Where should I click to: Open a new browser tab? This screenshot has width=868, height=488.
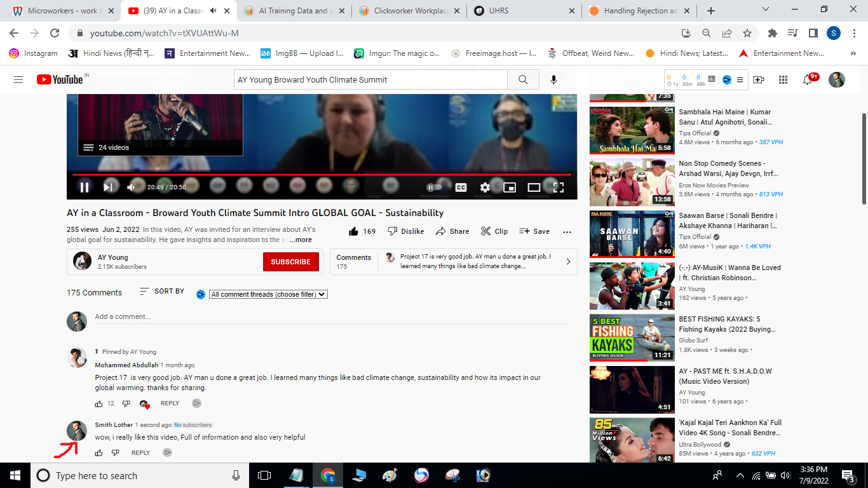(x=711, y=11)
